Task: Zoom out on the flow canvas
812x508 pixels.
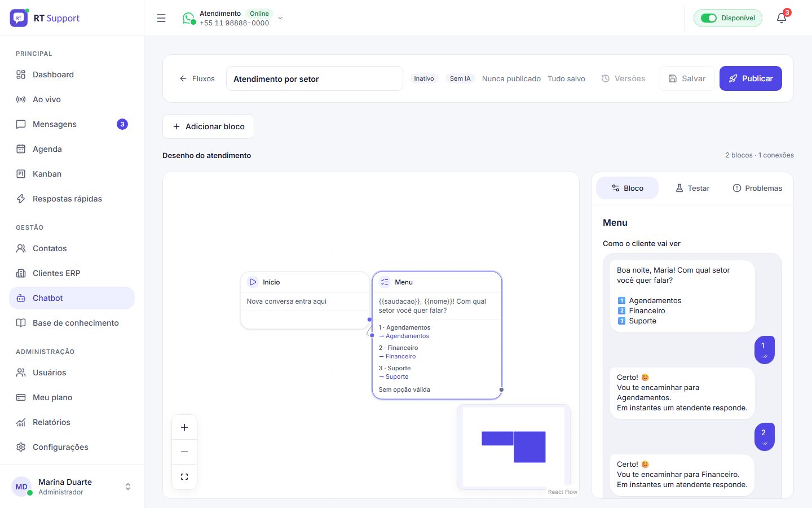Action: click(x=184, y=452)
